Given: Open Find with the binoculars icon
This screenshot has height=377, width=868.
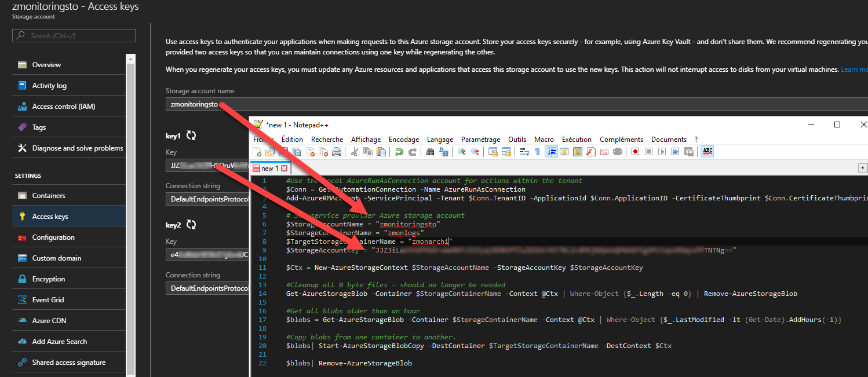Looking at the screenshot, I should 430,152.
